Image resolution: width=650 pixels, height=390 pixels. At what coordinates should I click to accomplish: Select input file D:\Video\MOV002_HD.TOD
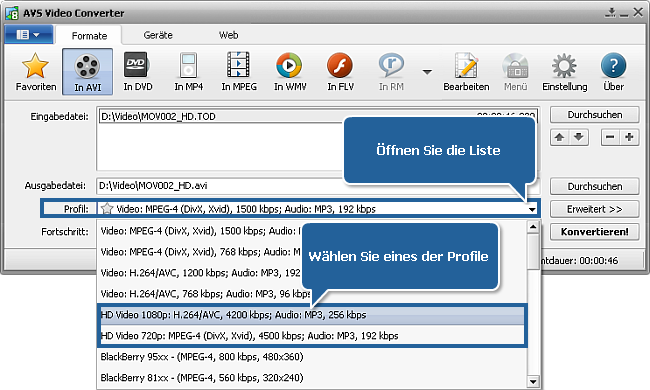pyautogui.click(x=318, y=116)
